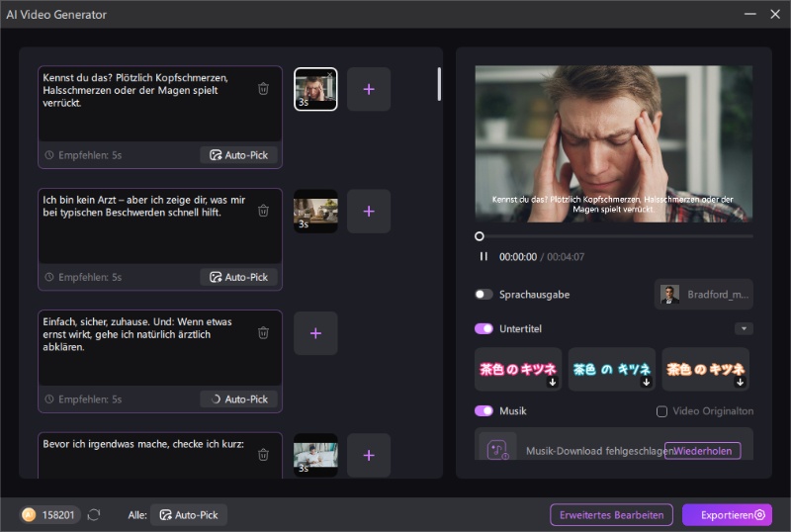The width and height of the screenshot is (791, 532).
Task: Delete the 'Einfach, sicher, zuhause' segment
Action: point(263,332)
